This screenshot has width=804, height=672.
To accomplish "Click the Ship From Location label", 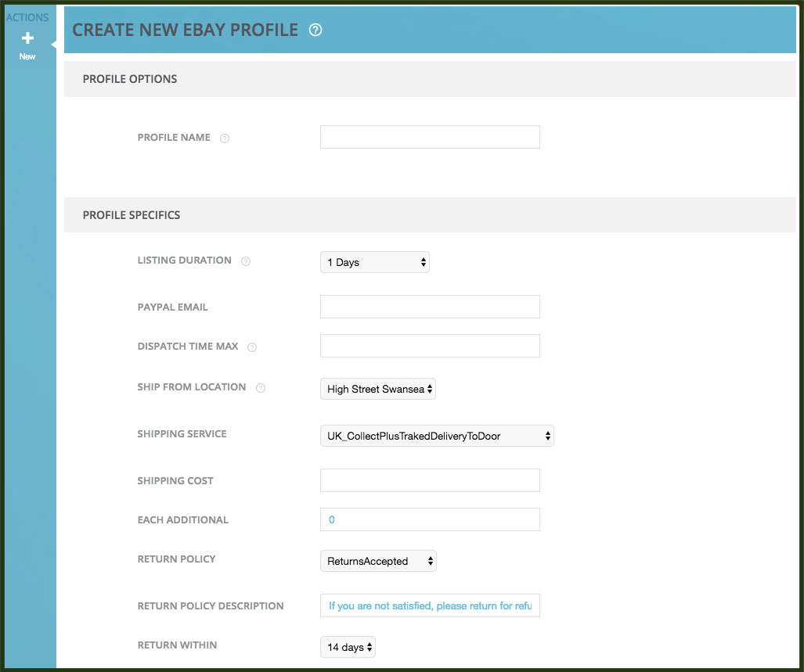I will tap(192, 386).
